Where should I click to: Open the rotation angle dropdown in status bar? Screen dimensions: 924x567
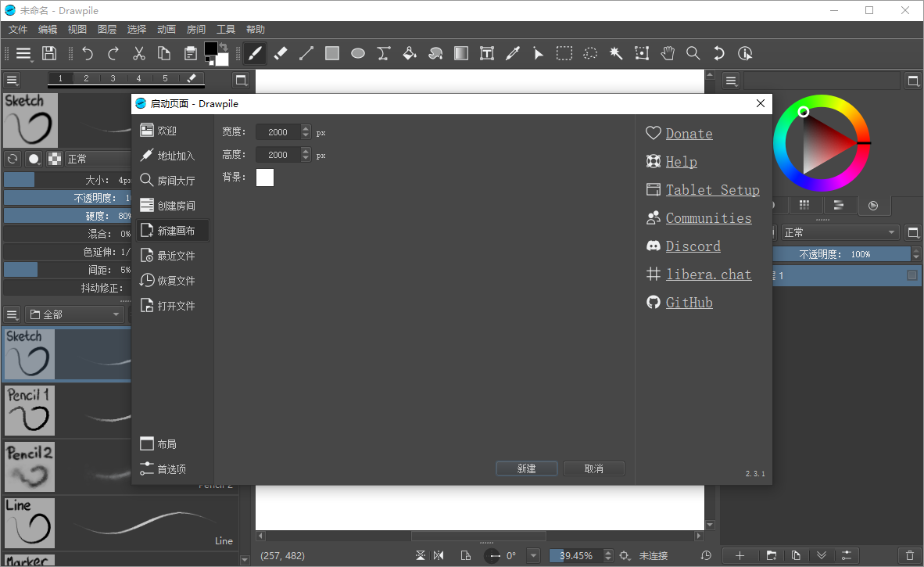point(533,555)
